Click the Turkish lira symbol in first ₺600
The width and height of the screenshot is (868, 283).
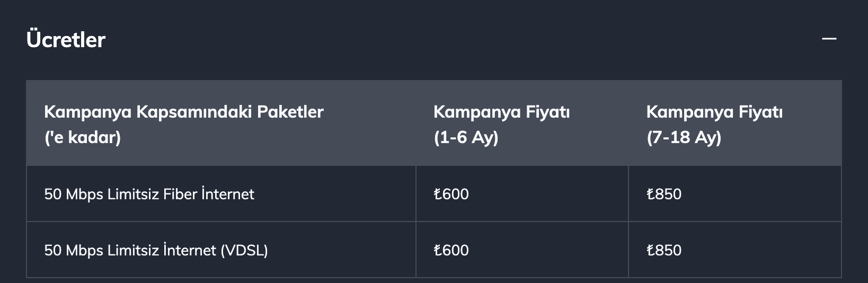tap(438, 194)
